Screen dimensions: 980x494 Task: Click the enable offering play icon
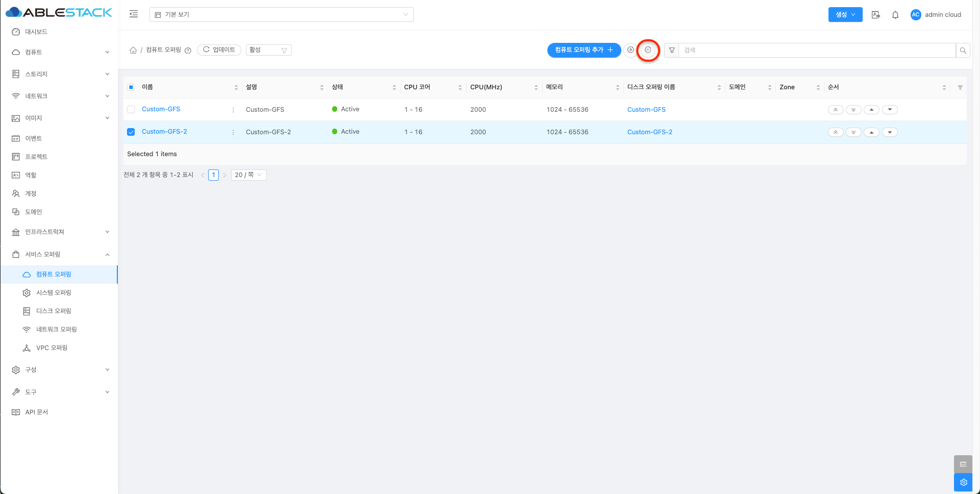[x=631, y=50]
